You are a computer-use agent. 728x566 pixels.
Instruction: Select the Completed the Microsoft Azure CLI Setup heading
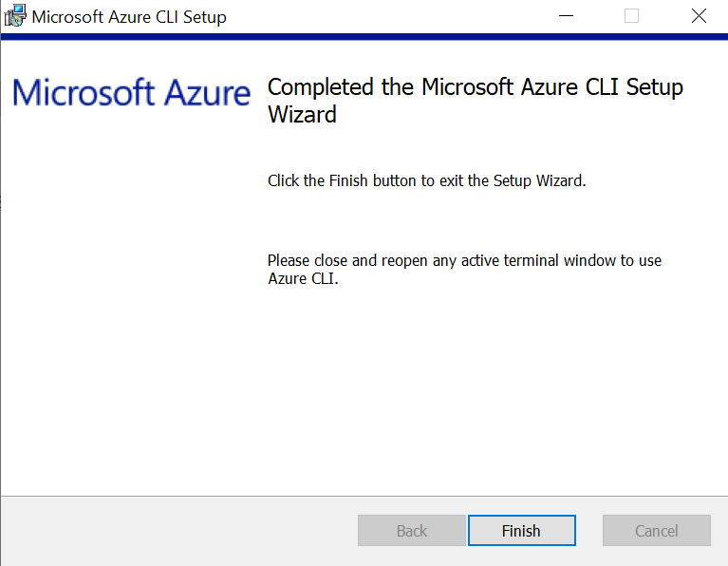[x=475, y=101]
